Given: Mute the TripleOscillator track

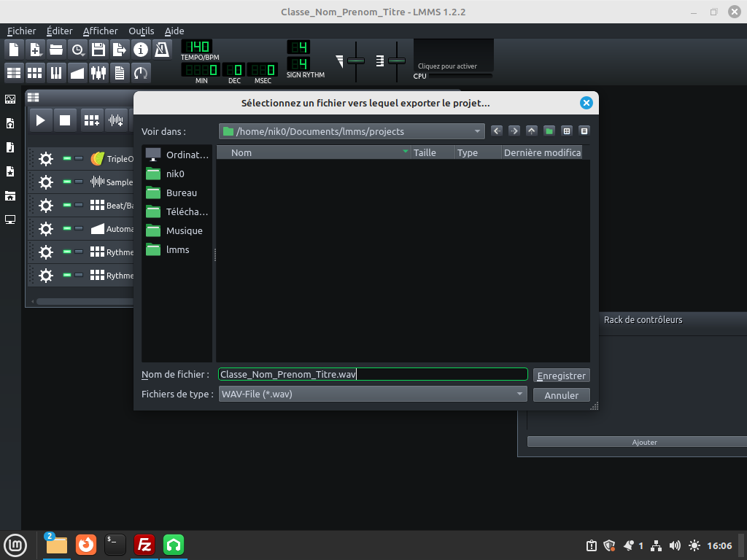Looking at the screenshot, I should point(67,158).
